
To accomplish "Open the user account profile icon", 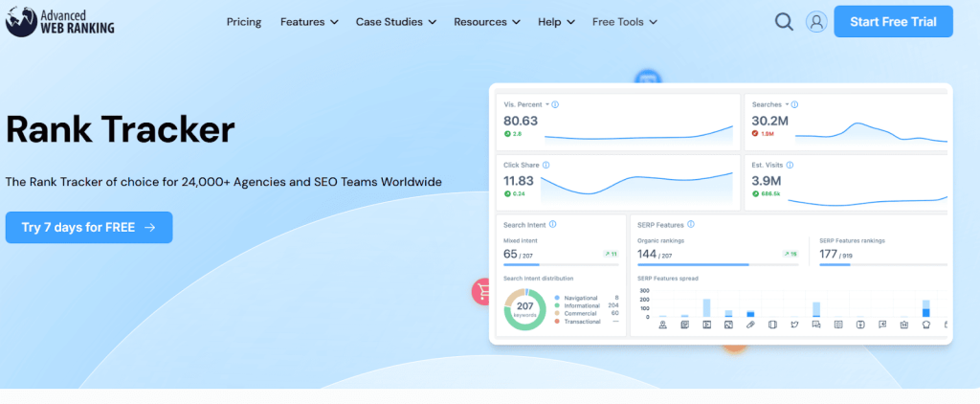I will (816, 21).
